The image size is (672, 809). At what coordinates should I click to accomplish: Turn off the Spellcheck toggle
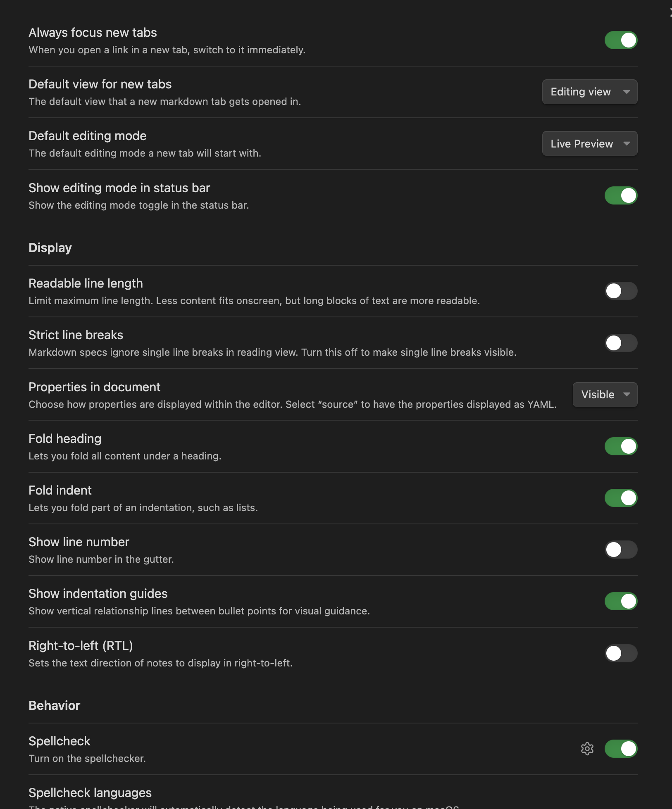[621, 749]
